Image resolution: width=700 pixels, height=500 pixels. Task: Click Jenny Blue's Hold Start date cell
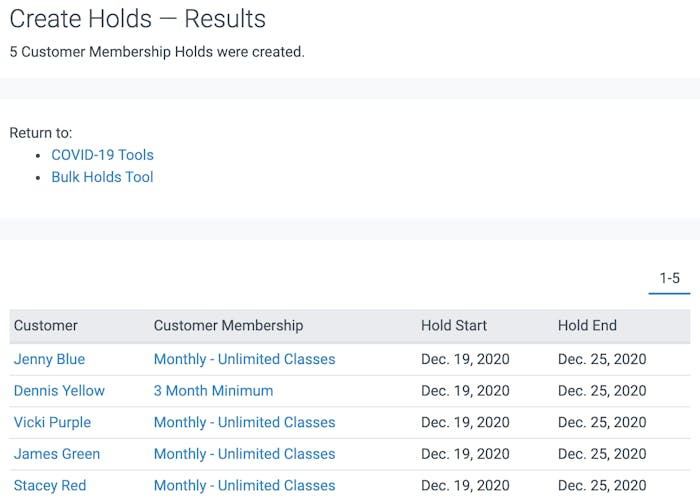pyautogui.click(x=465, y=359)
